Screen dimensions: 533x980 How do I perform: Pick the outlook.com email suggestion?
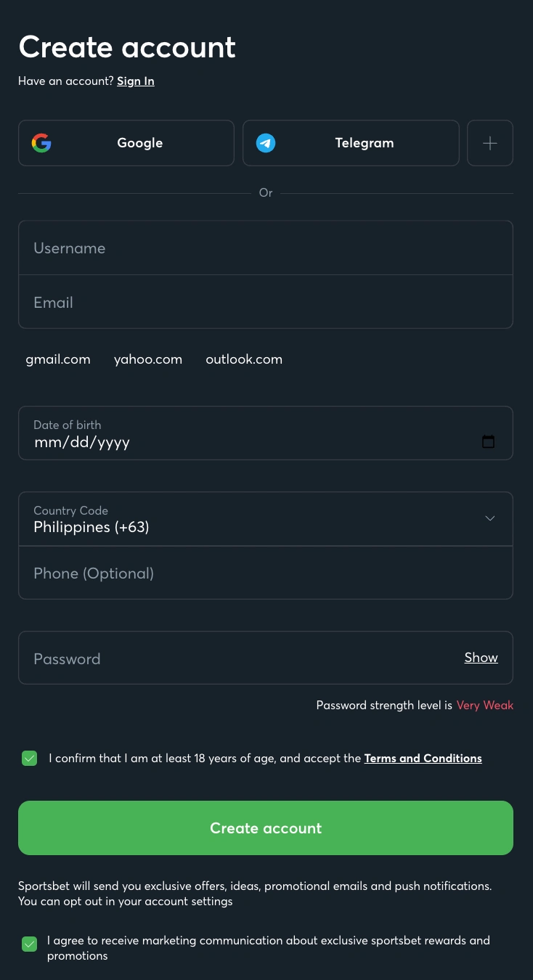coord(244,359)
